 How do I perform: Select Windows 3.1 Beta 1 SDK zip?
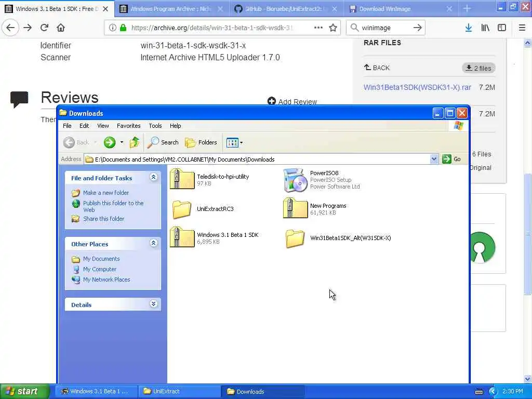215,237
